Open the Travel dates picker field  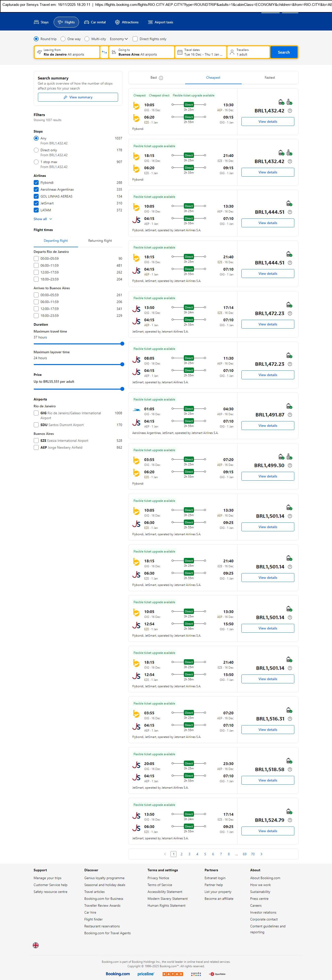[201, 52]
